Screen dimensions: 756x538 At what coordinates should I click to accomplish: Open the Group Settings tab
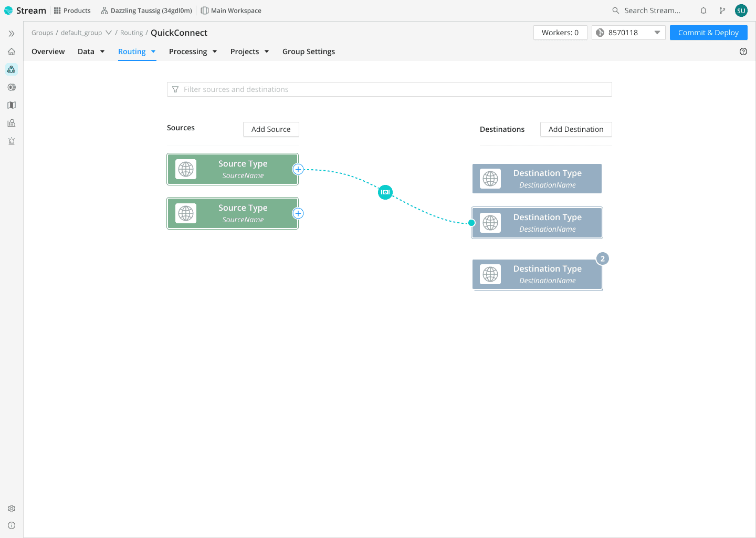(x=309, y=51)
